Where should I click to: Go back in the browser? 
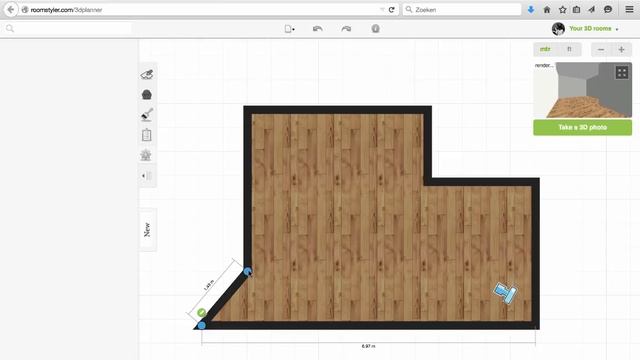[x=11, y=9]
